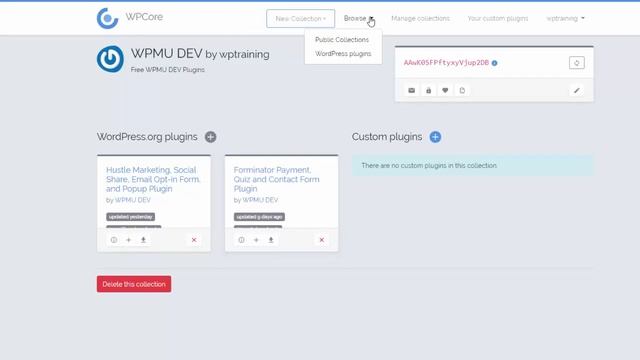Click the 'updated 9 days ago' badge on Forminator card
This screenshot has height=360, width=640.
click(x=259, y=217)
